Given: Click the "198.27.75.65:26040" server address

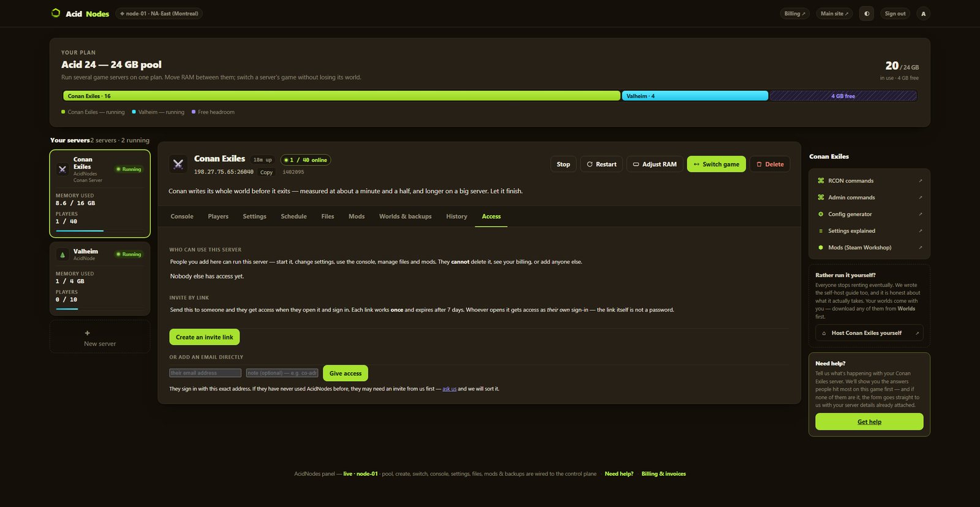Looking at the screenshot, I should [x=224, y=172].
